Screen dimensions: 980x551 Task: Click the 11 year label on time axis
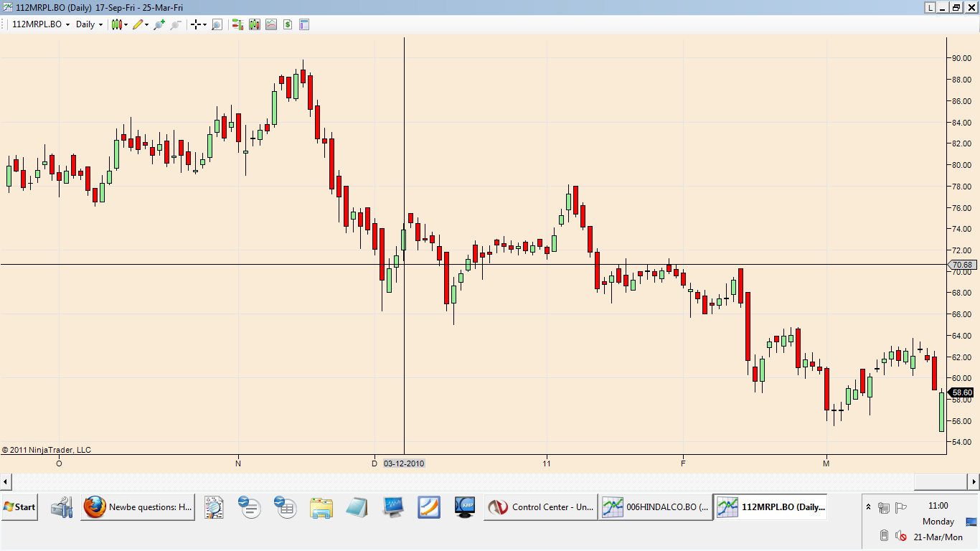tap(547, 463)
